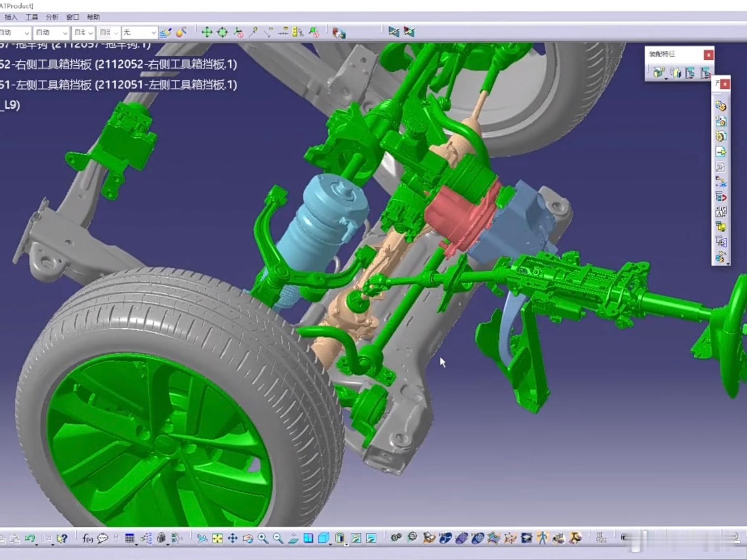The height and width of the screenshot is (560, 747).
Task: Expand the dropdown arrow beside the shading cube icon
Action: (331, 544)
